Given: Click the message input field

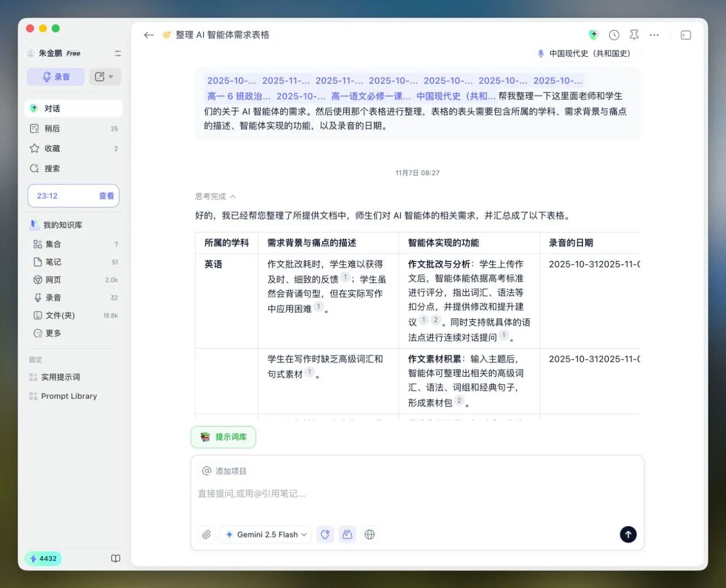Looking at the screenshot, I should coord(417,494).
